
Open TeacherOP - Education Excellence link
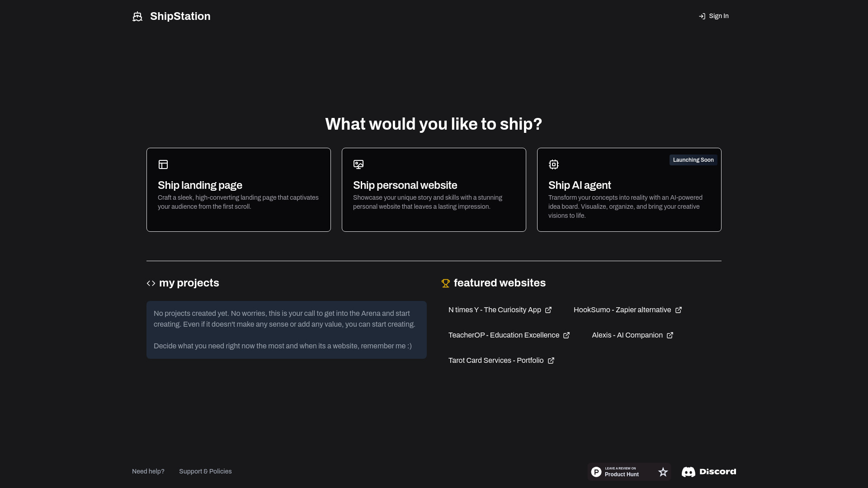click(509, 335)
